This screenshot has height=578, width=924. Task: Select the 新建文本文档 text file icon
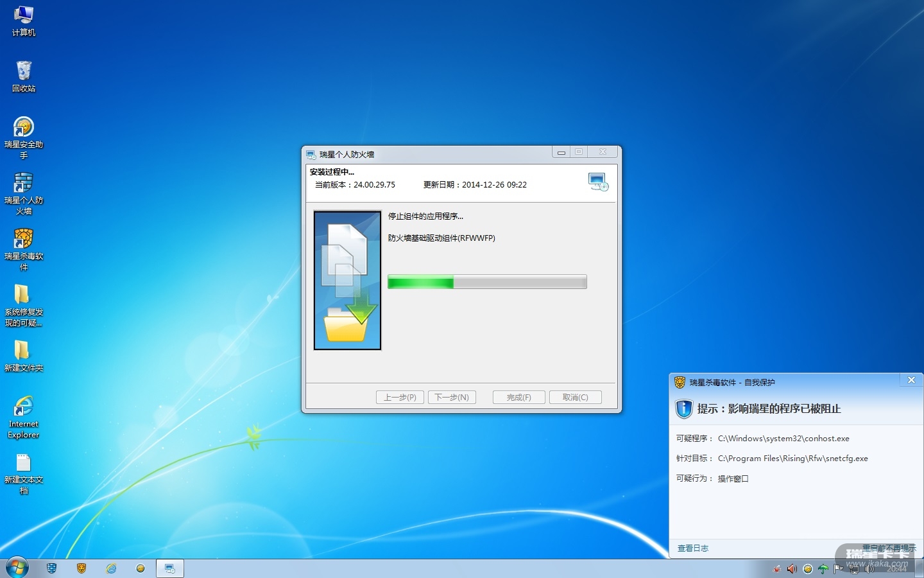pos(24,473)
